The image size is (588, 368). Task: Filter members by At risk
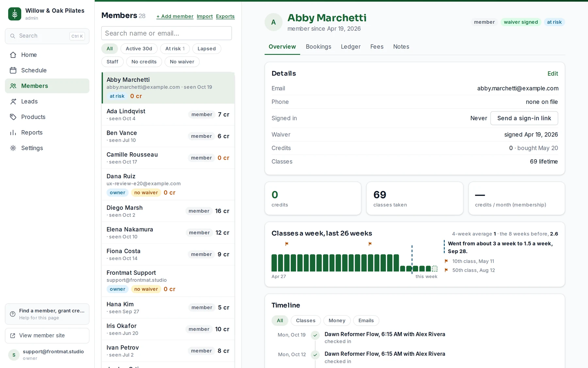coord(175,49)
